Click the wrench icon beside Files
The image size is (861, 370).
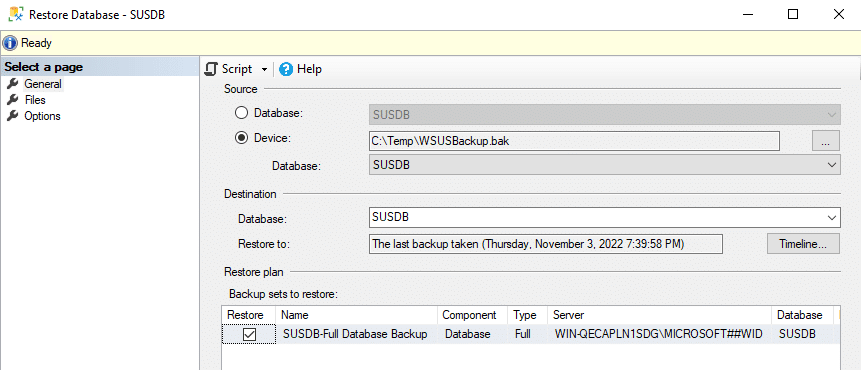pyautogui.click(x=13, y=99)
